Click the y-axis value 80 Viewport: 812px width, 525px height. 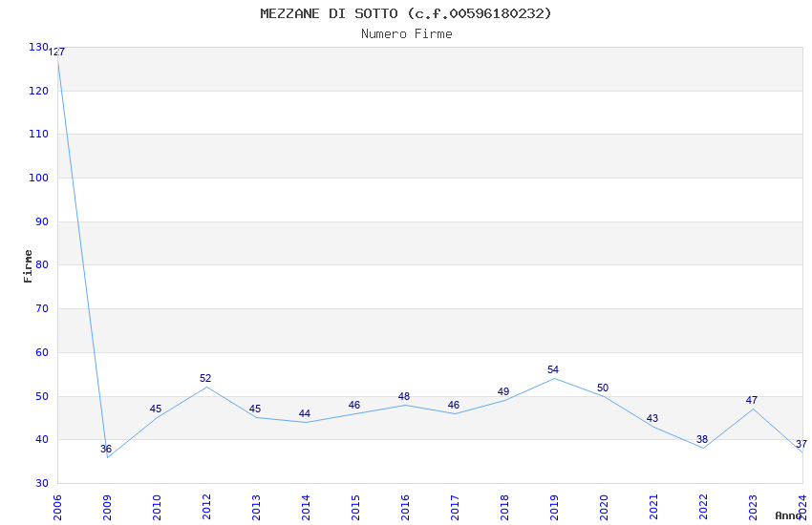click(x=42, y=264)
